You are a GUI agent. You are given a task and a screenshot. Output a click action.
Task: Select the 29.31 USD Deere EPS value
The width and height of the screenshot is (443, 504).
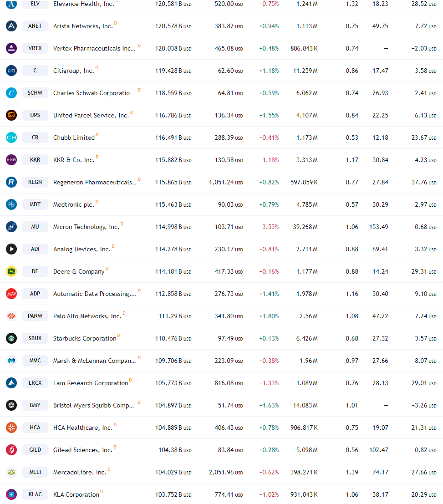tap(424, 271)
